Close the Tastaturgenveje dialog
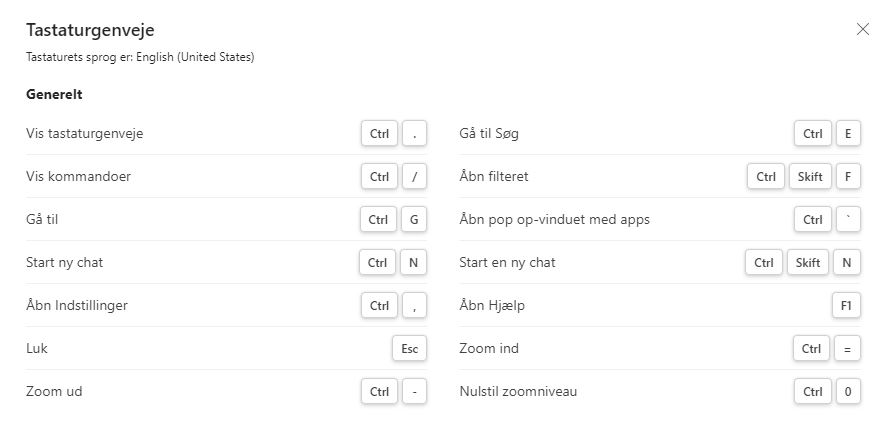 pyautogui.click(x=863, y=29)
